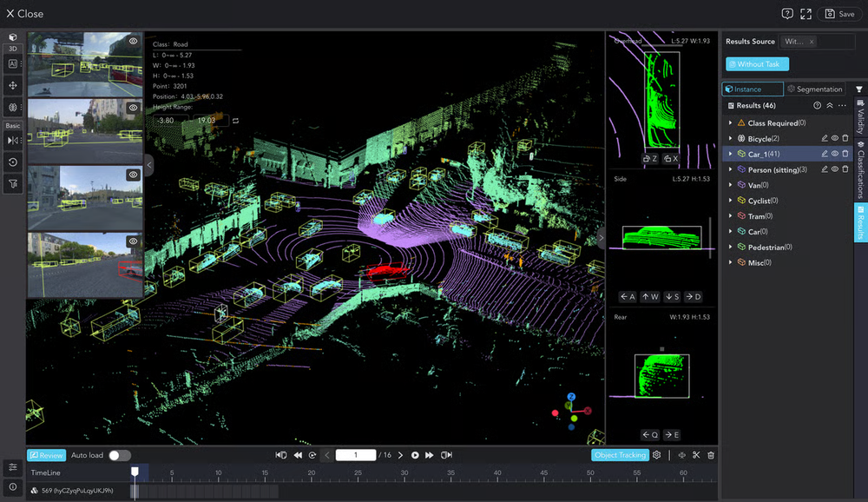
Task: Expand the Person (sitting)(3) entry
Action: [x=730, y=169]
